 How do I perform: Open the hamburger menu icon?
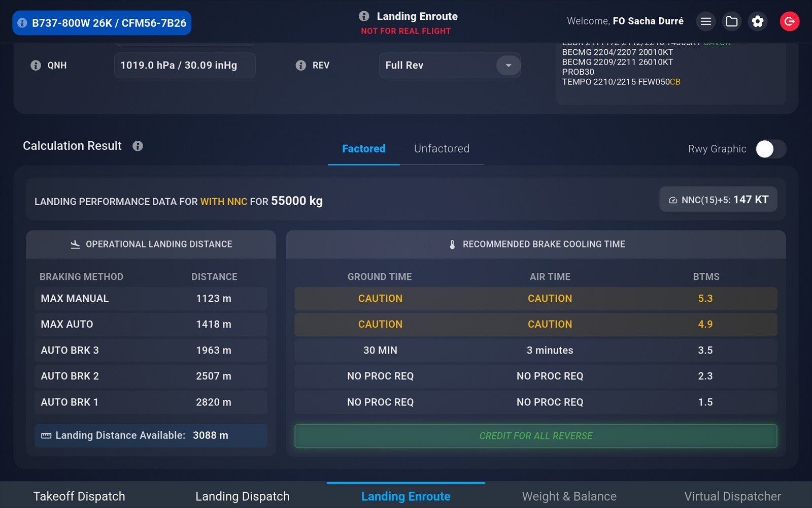(x=705, y=21)
